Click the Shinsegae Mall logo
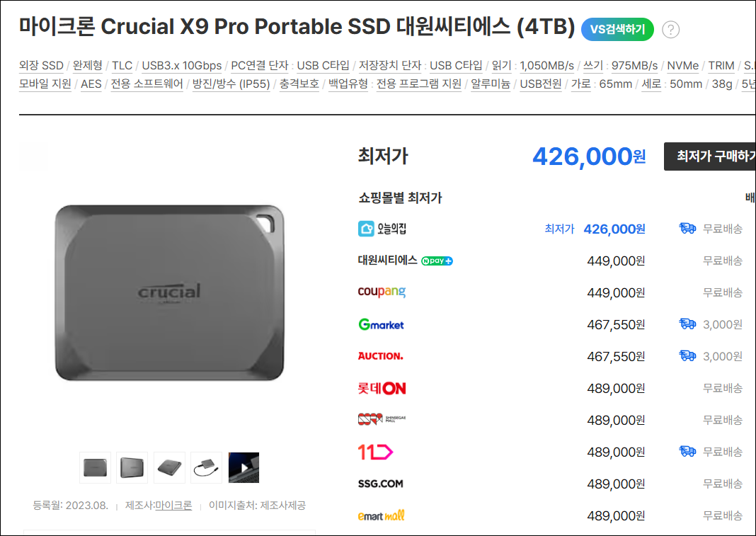This screenshot has height=536, width=756. [x=382, y=419]
